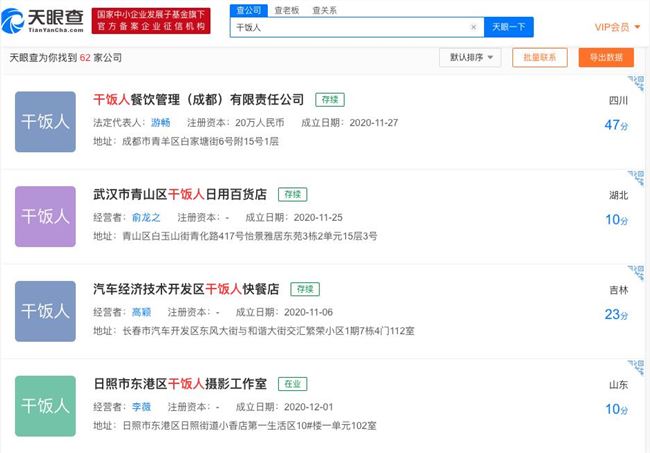Click the 存续 status tag of the Wuhan store

[293, 194]
